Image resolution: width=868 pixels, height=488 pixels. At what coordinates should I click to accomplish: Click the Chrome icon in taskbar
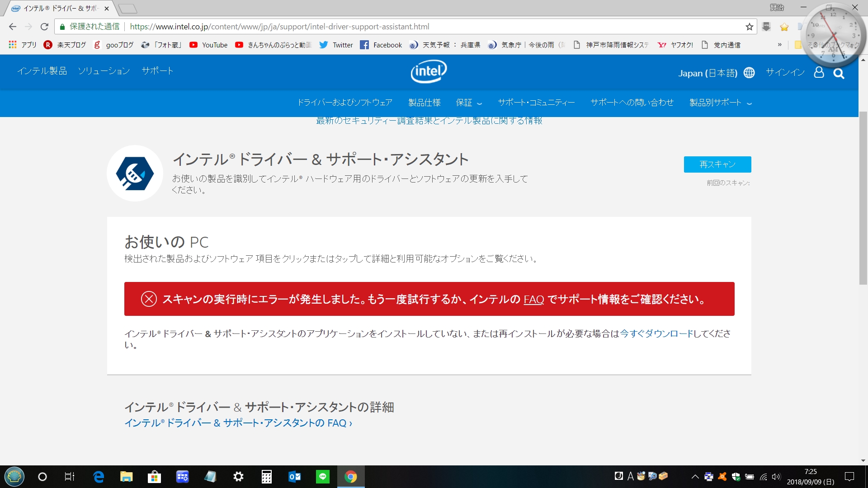[x=350, y=477]
